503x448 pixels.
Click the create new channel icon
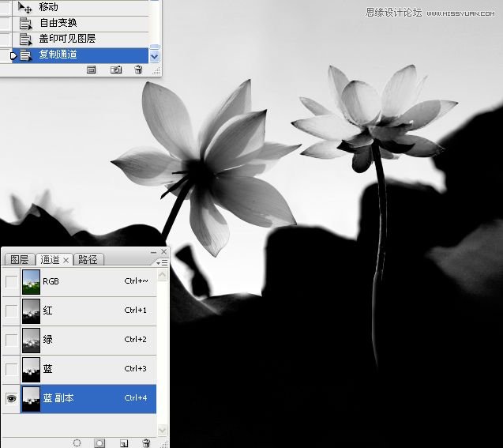(x=124, y=443)
